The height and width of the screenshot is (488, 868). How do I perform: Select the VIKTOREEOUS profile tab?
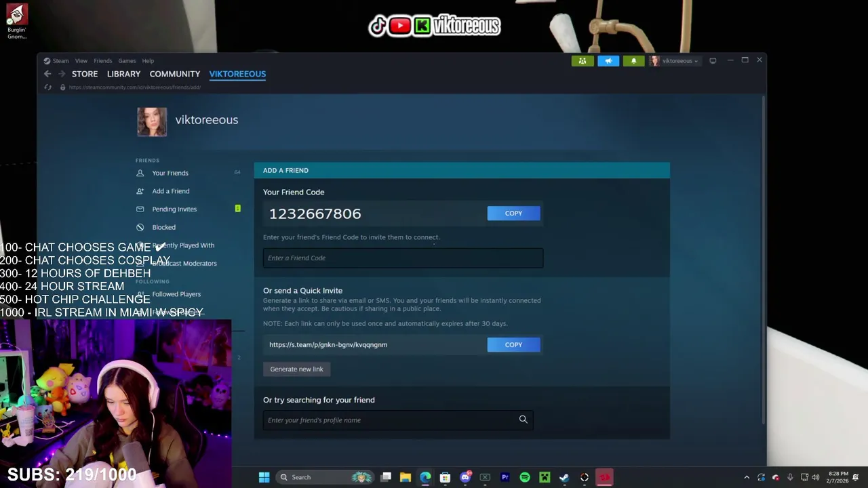[x=237, y=74]
